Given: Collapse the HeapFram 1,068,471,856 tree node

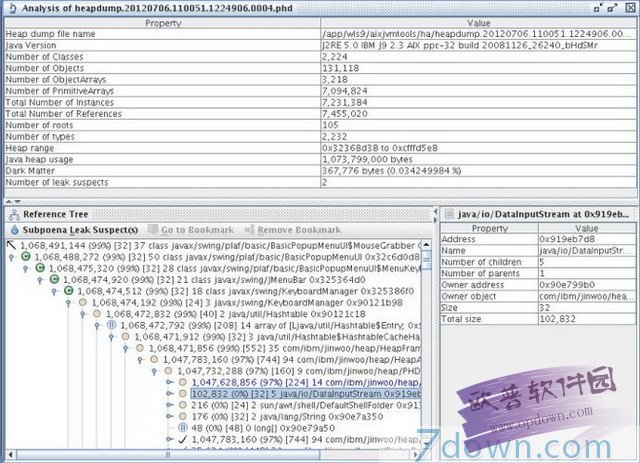Looking at the screenshot, I should click(125, 349).
